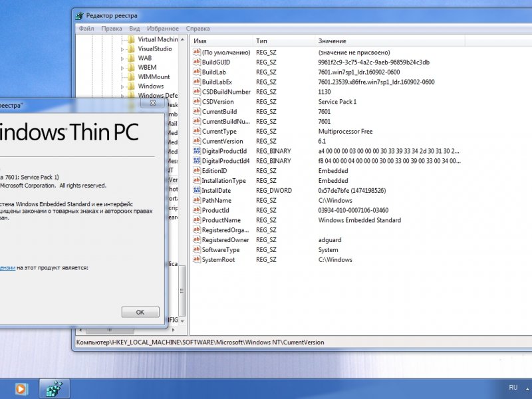Sort by the Тип column header
This screenshot has height=399, width=532.
coord(284,41)
